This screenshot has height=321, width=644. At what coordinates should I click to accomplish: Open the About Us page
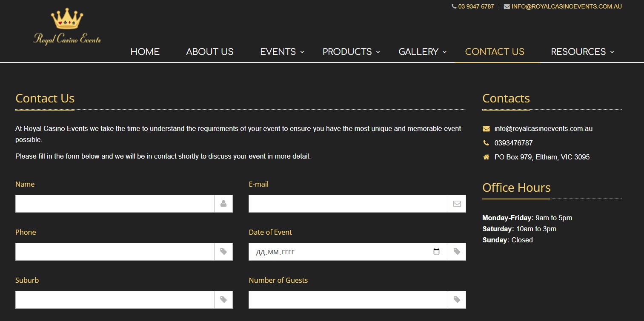(x=210, y=52)
